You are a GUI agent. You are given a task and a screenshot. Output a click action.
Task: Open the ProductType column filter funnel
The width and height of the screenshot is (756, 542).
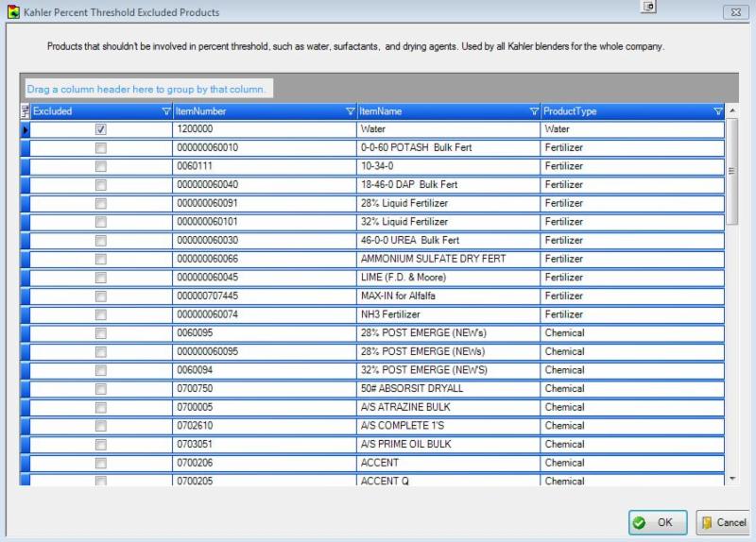point(717,111)
